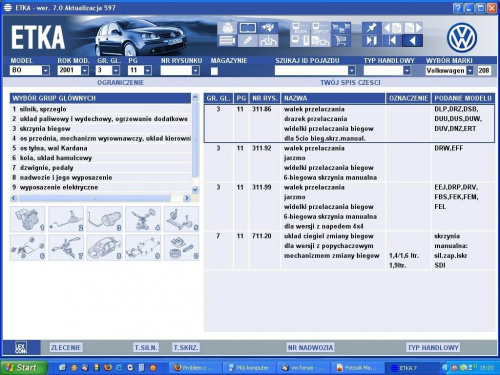Click the computer-to-phone icon below ELSA
Image resolution: width=500 pixels, height=375 pixels.
(x=300, y=41)
